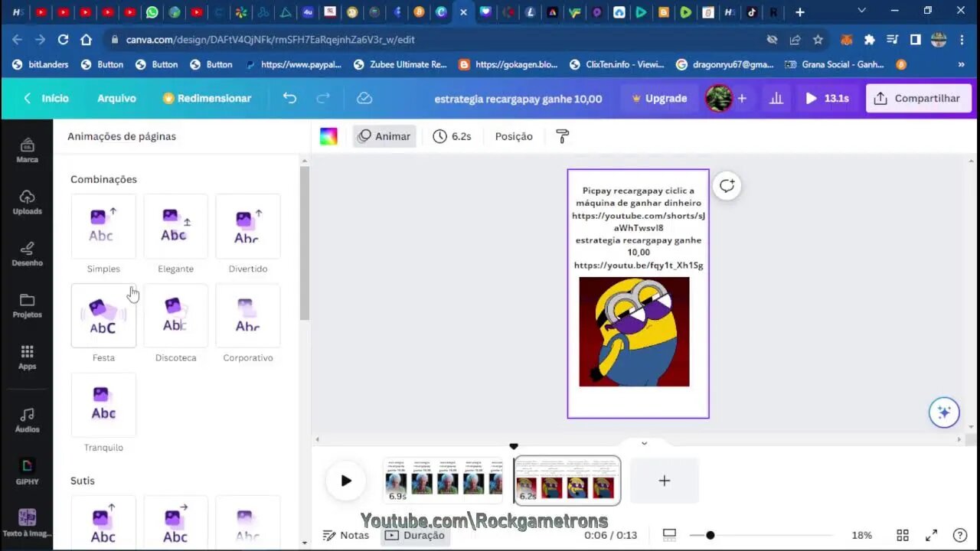The width and height of the screenshot is (980, 551).
Task: Open the Redimensionar menu
Action: [207, 98]
